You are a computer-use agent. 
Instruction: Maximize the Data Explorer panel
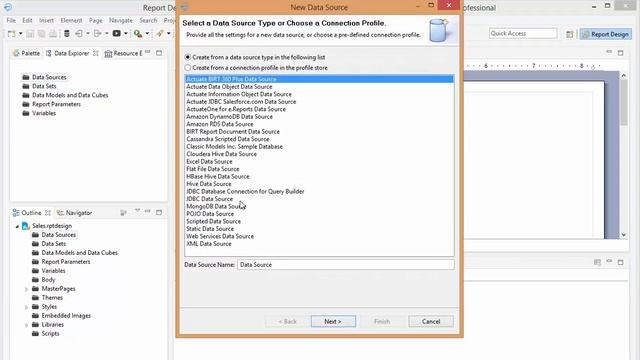coord(159,53)
